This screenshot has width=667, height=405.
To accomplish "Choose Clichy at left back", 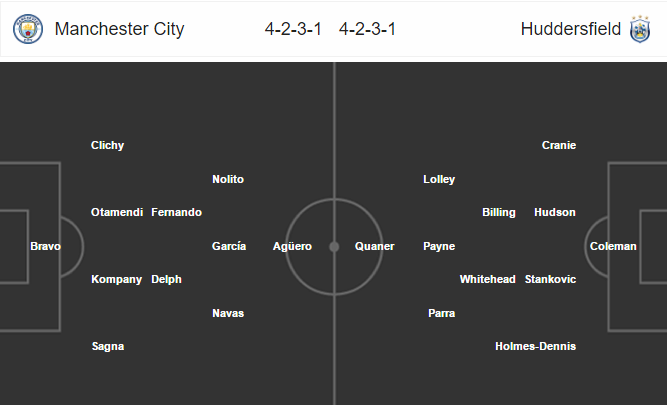I will pyautogui.click(x=108, y=145).
